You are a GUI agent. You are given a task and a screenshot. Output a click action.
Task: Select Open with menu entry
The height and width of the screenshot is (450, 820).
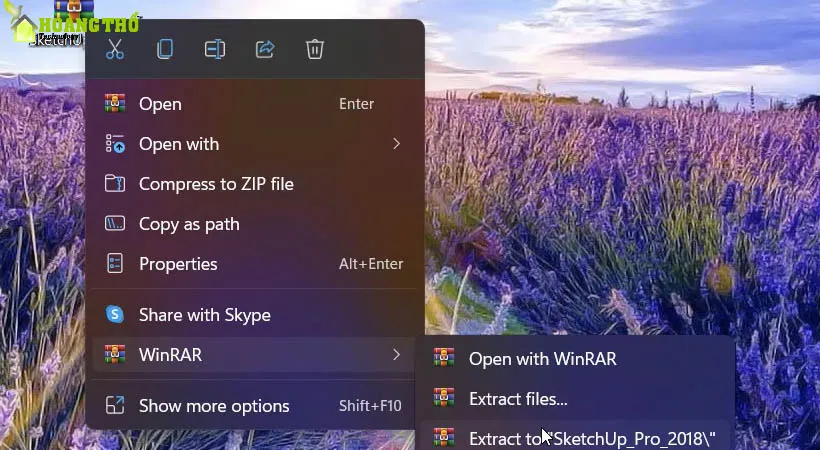click(x=255, y=144)
